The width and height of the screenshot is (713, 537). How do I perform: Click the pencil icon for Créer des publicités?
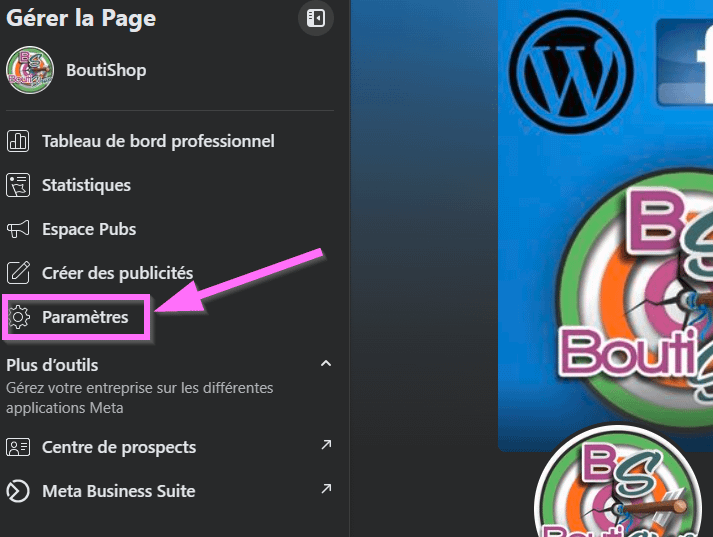click(x=18, y=273)
